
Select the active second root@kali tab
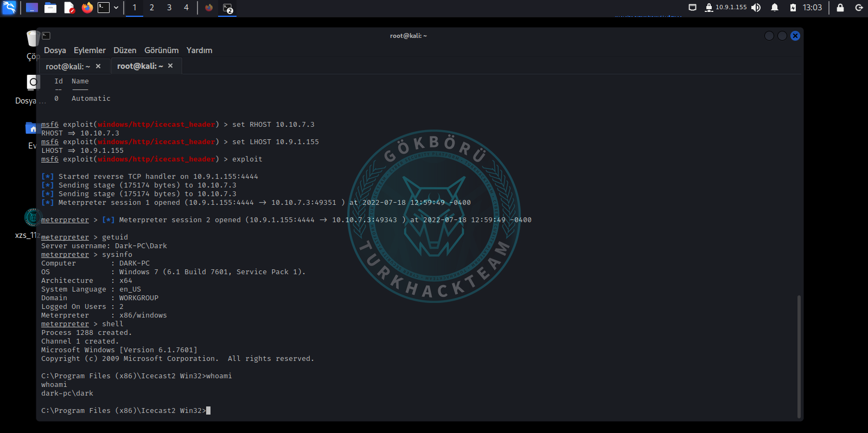click(x=140, y=66)
